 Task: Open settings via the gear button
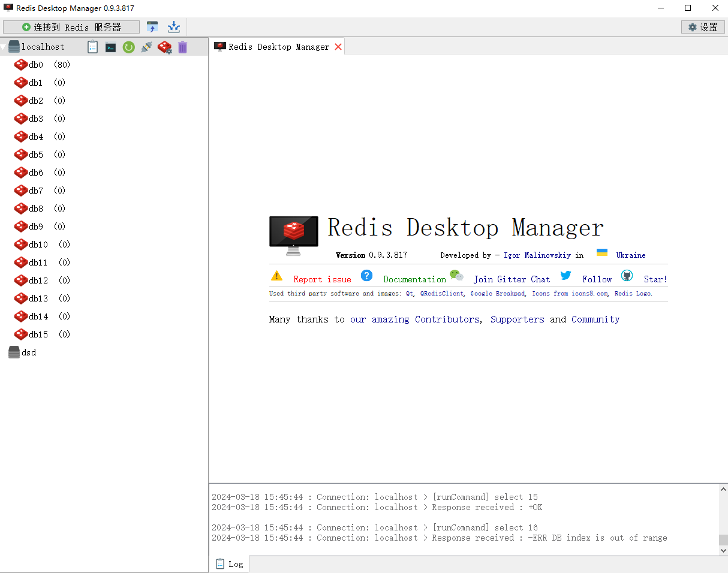click(703, 27)
